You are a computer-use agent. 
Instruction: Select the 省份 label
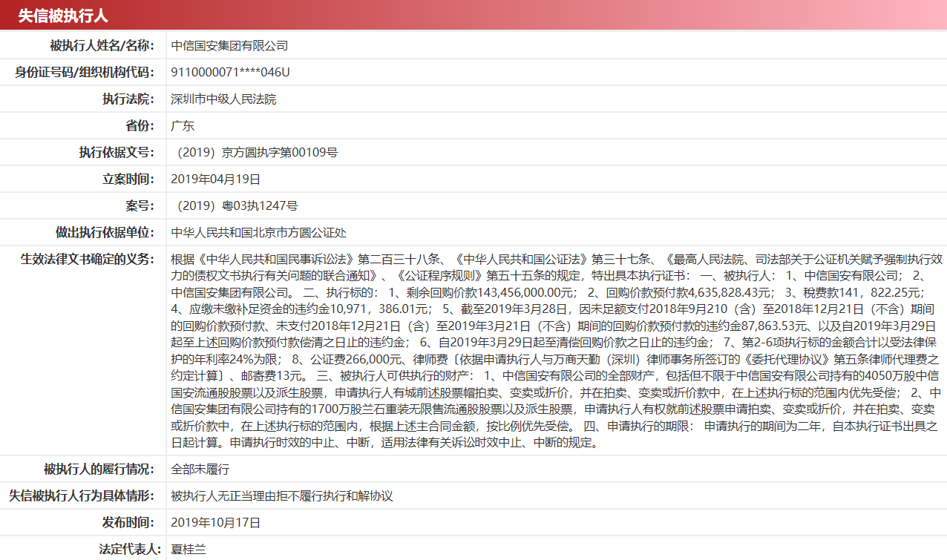point(140,125)
